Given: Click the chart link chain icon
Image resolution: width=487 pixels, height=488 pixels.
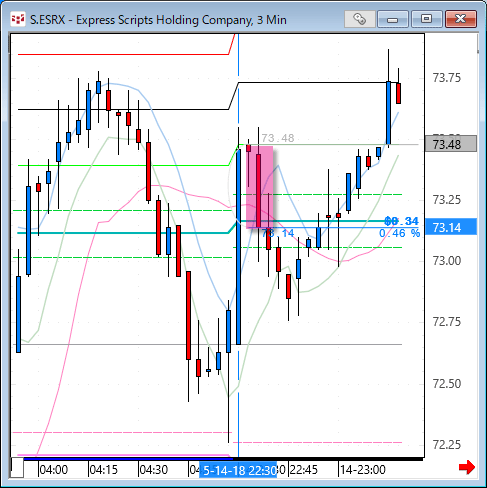Looking at the screenshot, I should click(359, 19).
